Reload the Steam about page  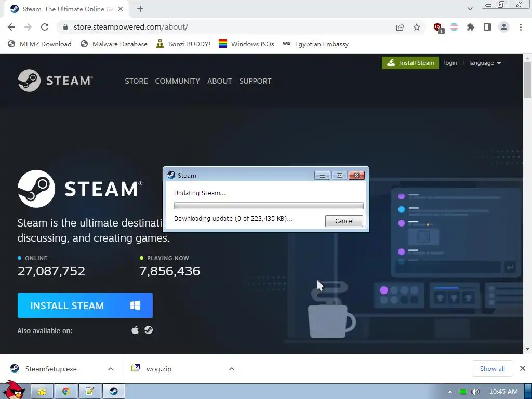[45, 27]
